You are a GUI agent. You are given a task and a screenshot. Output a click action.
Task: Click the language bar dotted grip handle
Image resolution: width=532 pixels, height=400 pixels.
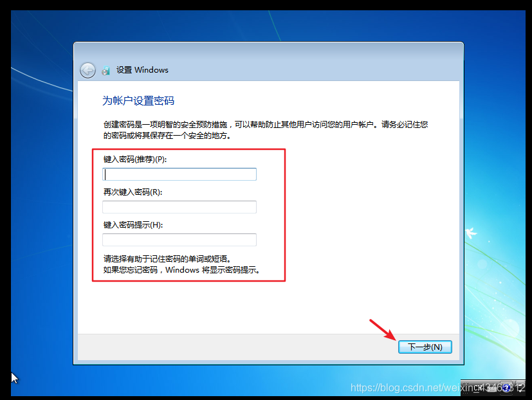pos(466,388)
